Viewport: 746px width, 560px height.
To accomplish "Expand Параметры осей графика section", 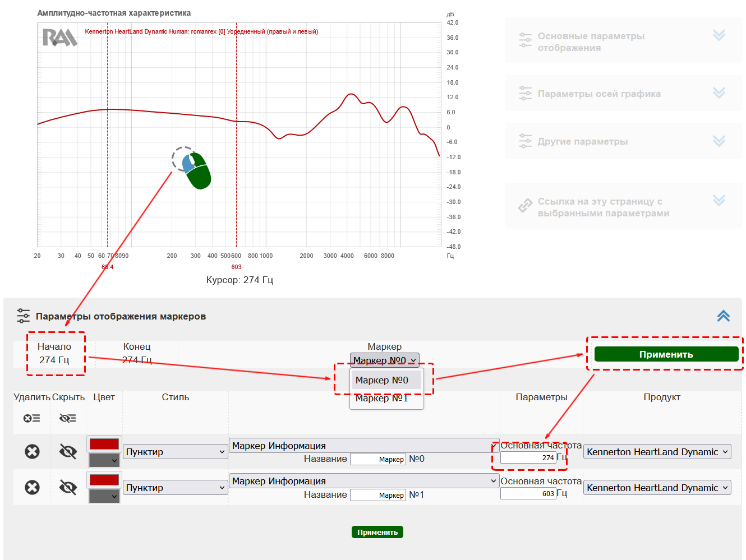I will click(719, 92).
